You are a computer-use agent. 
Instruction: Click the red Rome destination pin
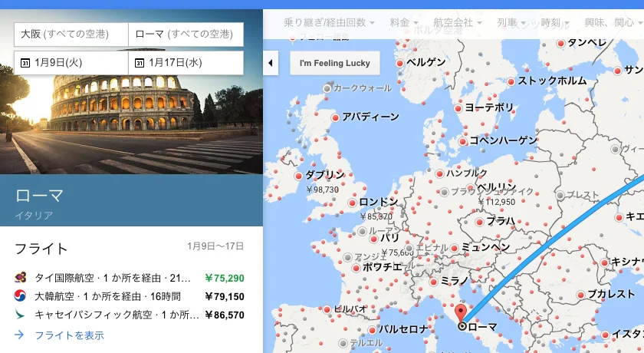pos(461,313)
